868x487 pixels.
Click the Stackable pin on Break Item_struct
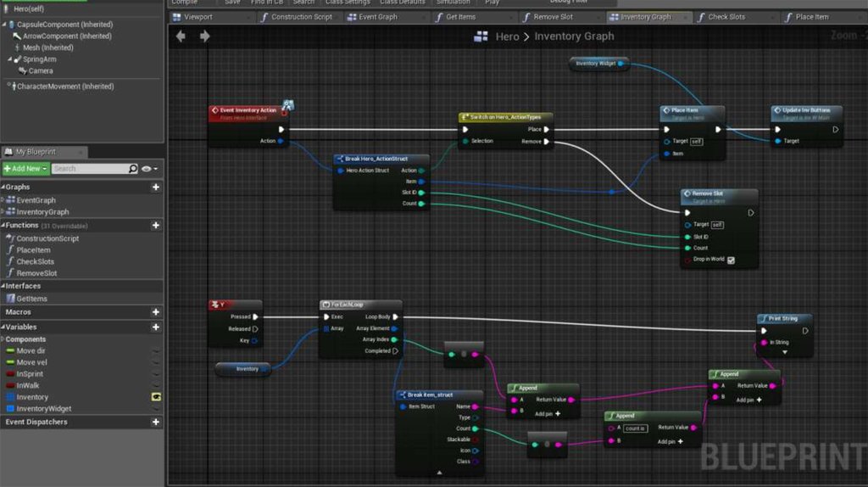click(x=475, y=439)
